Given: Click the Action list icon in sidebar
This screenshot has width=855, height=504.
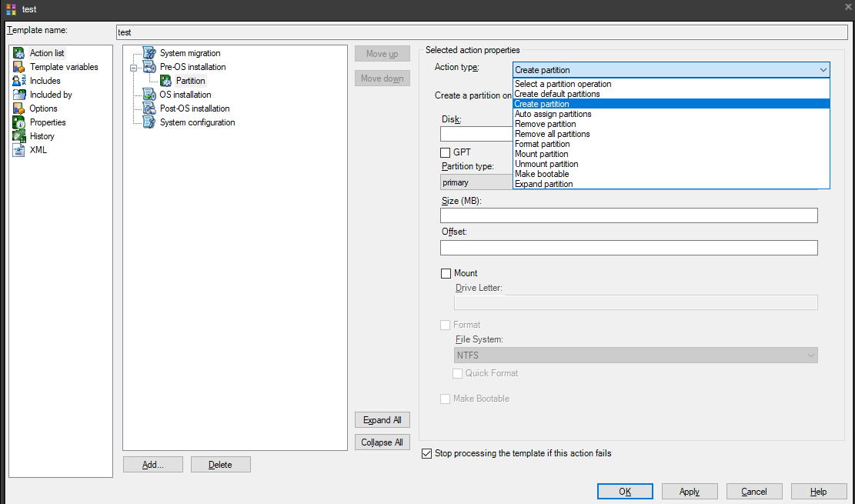Looking at the screenshot, I should pyautogui.click(x=19, y=53).
